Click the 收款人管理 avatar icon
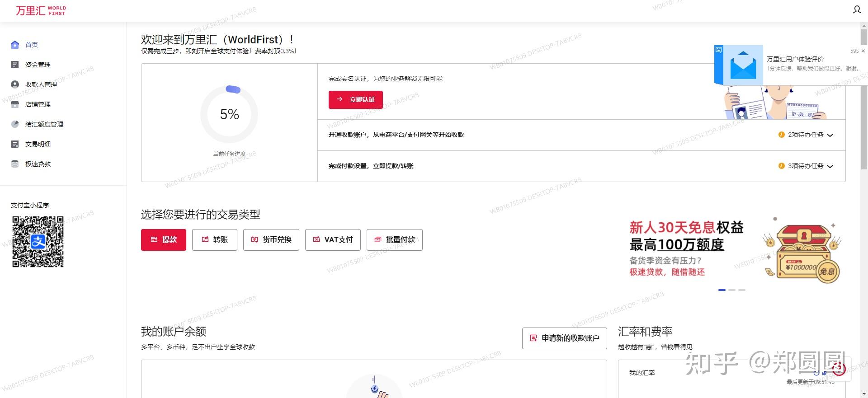Screen dimensions: 868x398 tap(15, 84)
